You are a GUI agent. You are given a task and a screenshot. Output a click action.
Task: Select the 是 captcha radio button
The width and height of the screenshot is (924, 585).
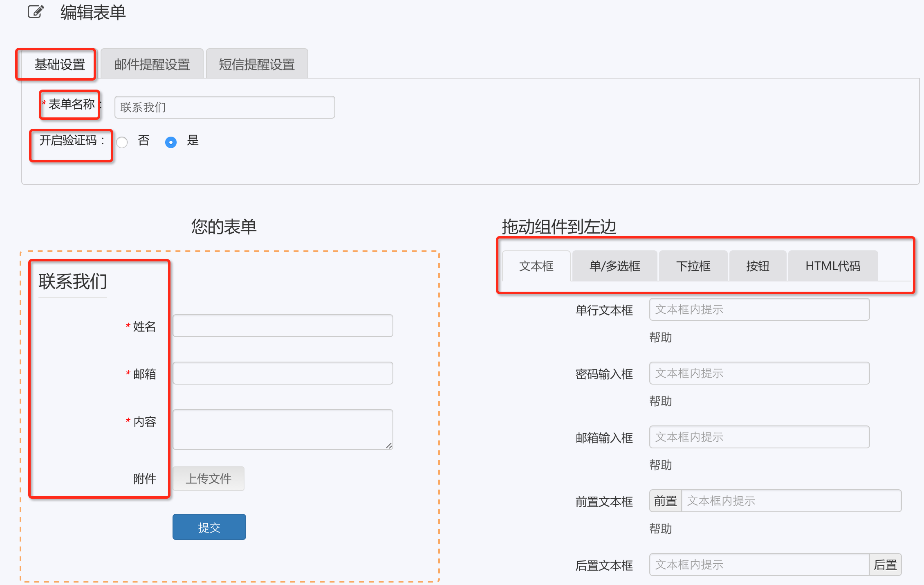coord(171,142)
